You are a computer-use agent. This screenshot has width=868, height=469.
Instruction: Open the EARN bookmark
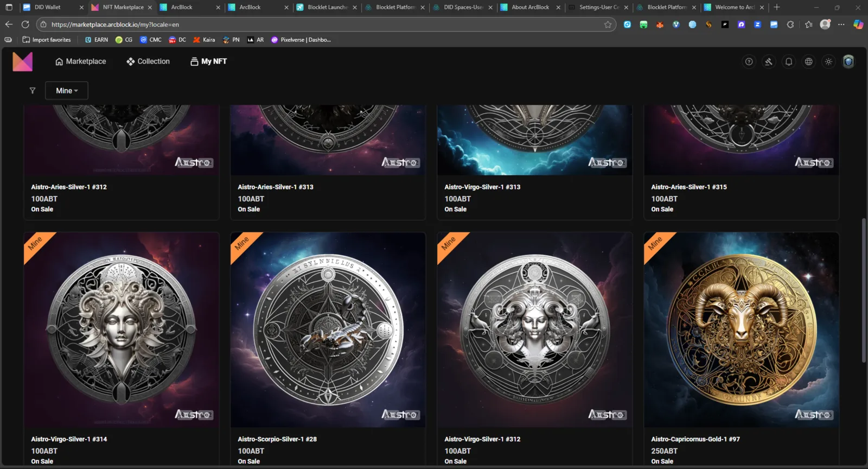pos(97,40)
